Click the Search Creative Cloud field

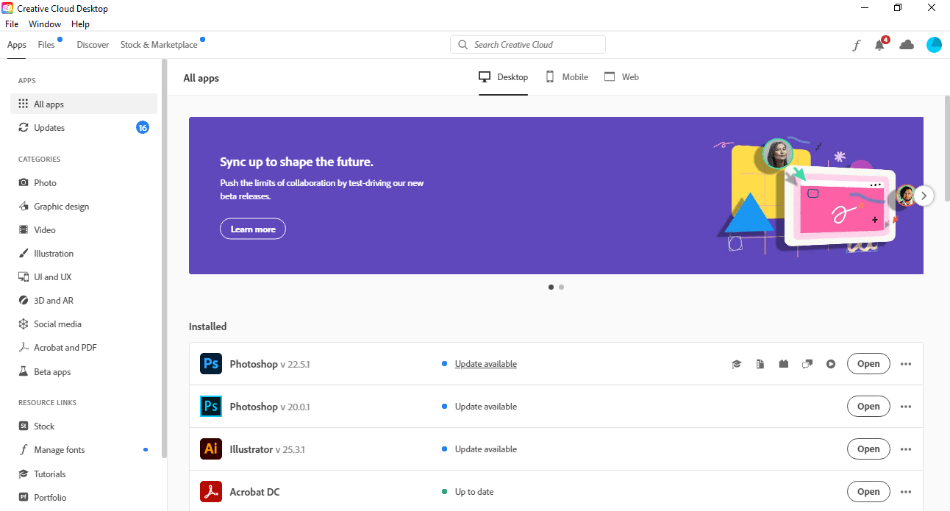click(x=528, y=44)
